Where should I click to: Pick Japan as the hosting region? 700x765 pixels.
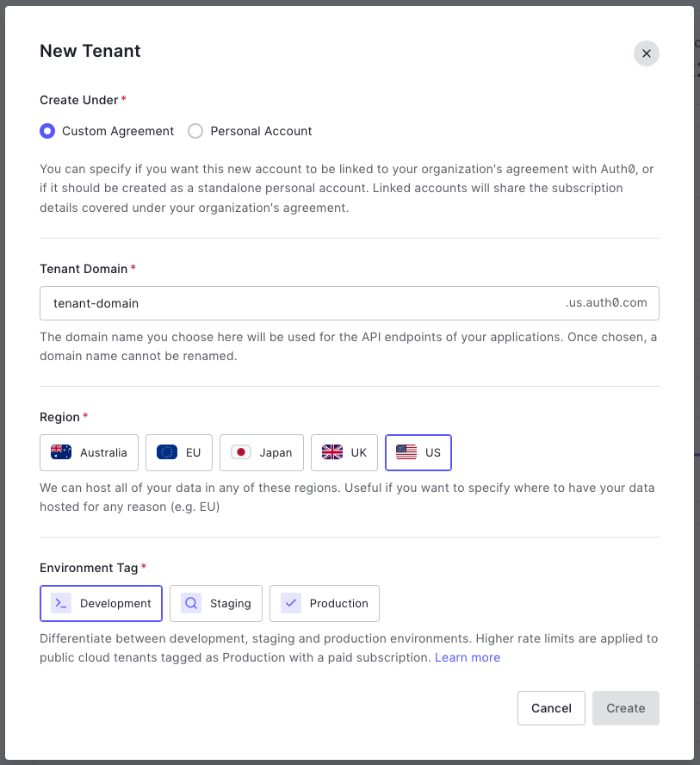[x=262, y=452]
